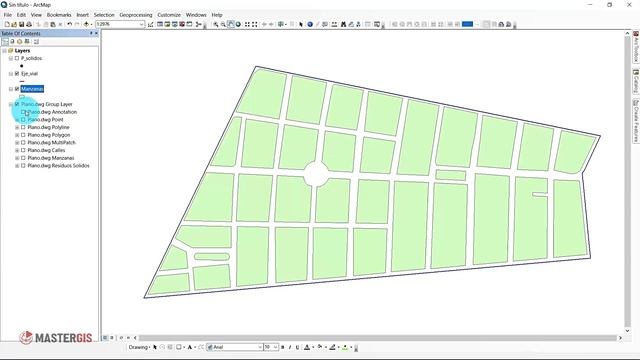Check the Plano.dwg MultiPatch checkbox
The height and width of the screenshot is (360, 640).
23,142
